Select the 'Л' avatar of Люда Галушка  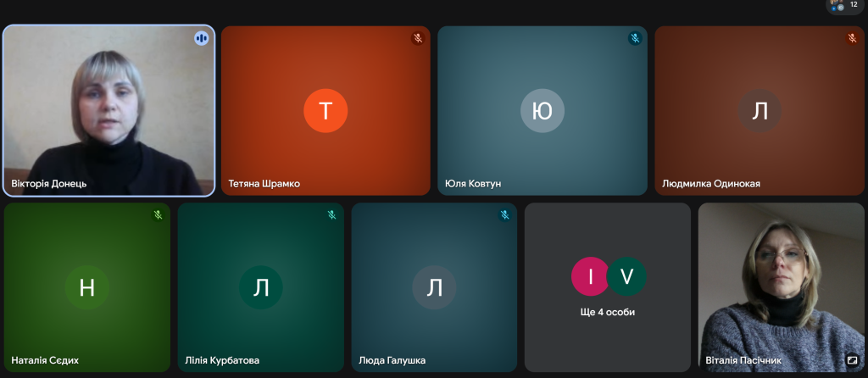[434, 288]
